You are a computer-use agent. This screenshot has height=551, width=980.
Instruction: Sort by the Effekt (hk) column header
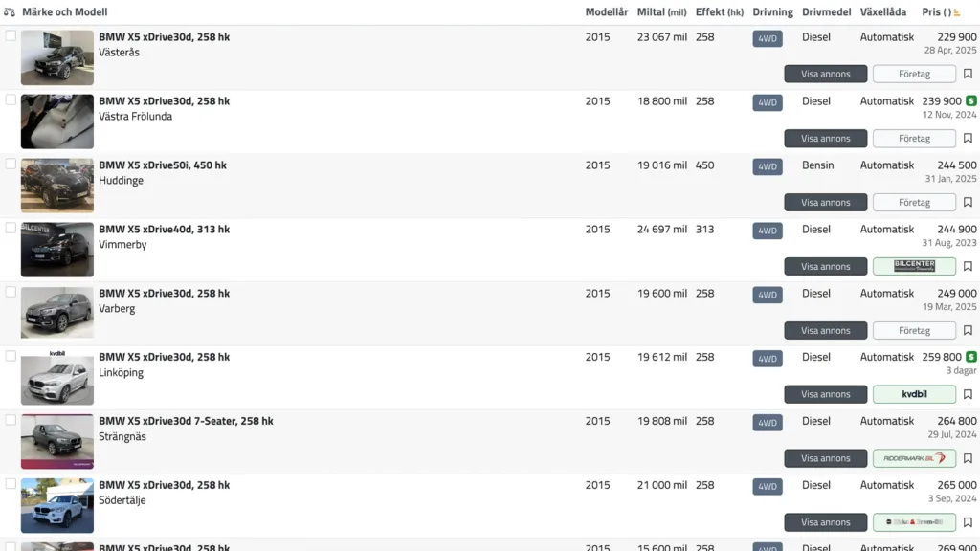point(720,11)
